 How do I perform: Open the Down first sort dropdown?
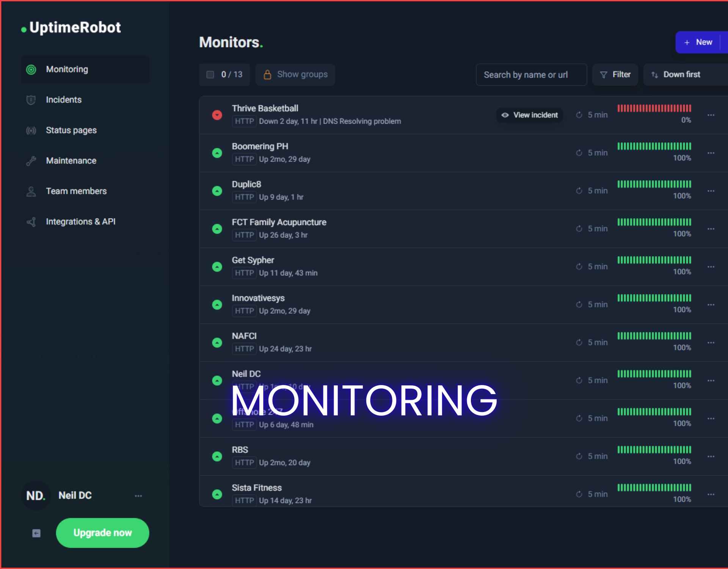pos(681,75)
